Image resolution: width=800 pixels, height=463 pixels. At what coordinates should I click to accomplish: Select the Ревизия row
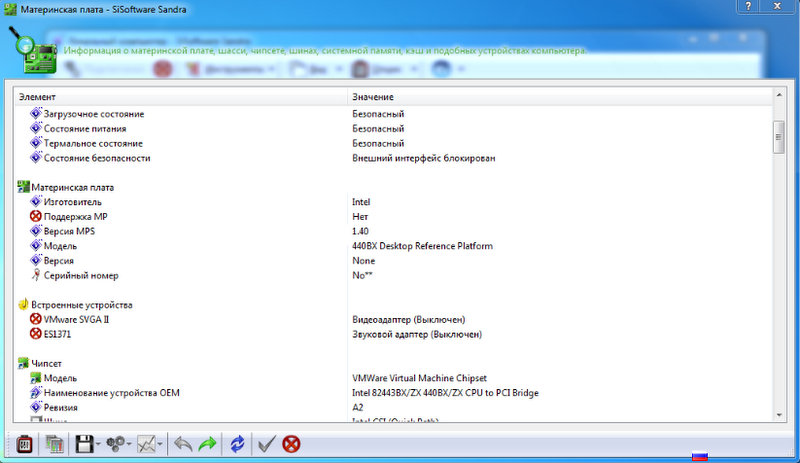(393, 407)
